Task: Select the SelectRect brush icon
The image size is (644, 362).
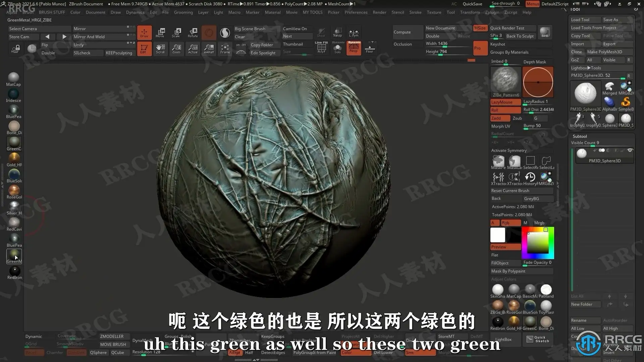Action: tap(531, 162)
